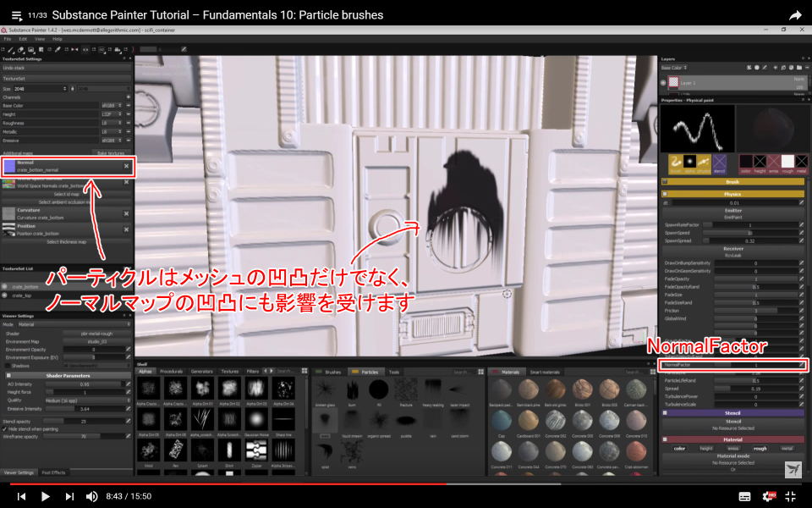Click the YouTube share arrow

tap(795, 15)
